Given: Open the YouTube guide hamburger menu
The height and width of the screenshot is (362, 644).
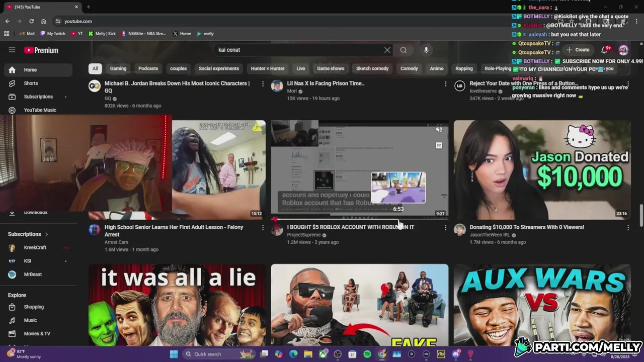Looking at the screenshot, I should (12, 50).
